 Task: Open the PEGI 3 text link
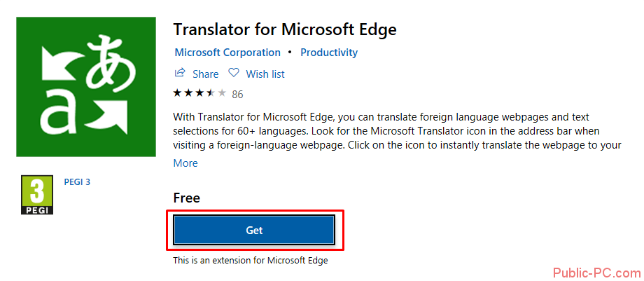pos(78,182)
